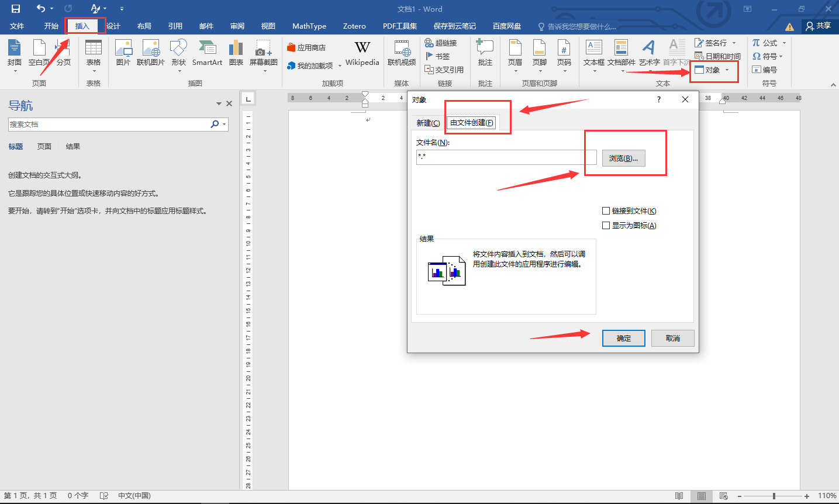Insert a 封面 cover page

(15, 56)
